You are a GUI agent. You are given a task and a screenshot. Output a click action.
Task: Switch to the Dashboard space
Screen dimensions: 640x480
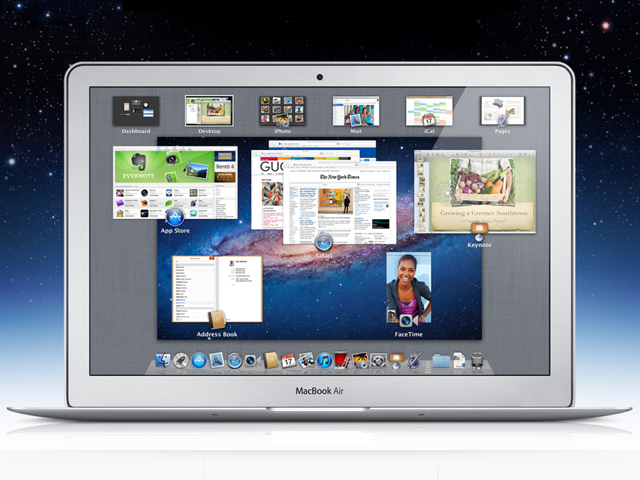[136, 111]
